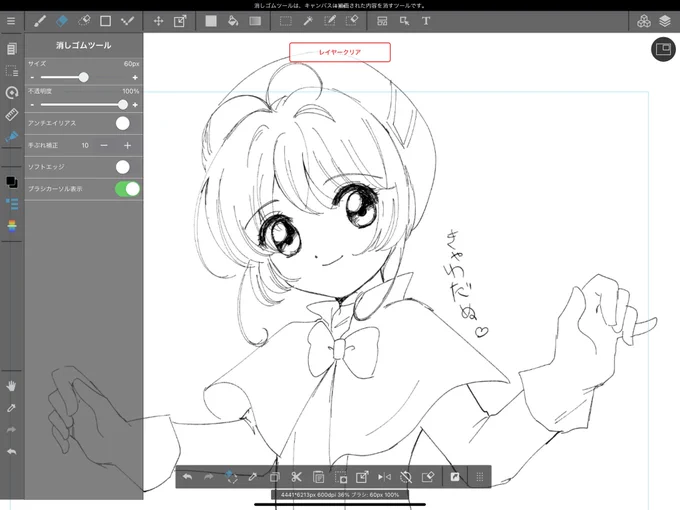Click the dotted grip handle on bottom bar
The width and height of the screenshot is (680, 510).
coord(480,477)
